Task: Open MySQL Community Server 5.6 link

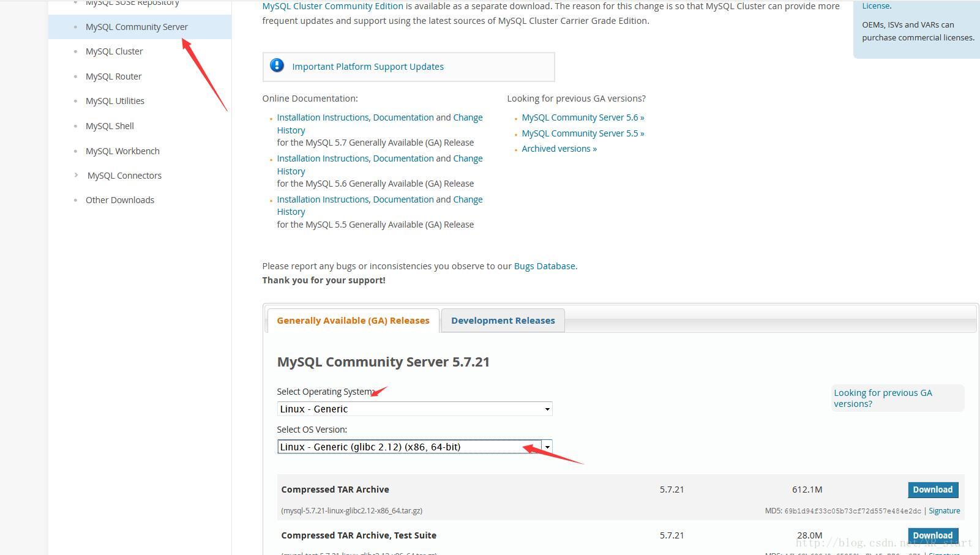Action: tap(583, 117)
